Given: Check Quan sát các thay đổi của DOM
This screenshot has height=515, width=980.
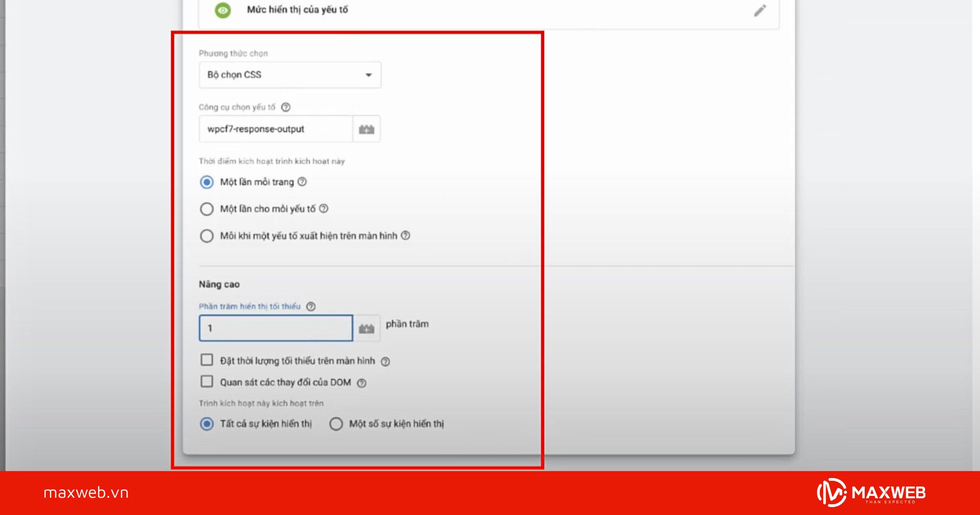Looking at the screenshot, I should pyautogui.click(x=207, y=381).
